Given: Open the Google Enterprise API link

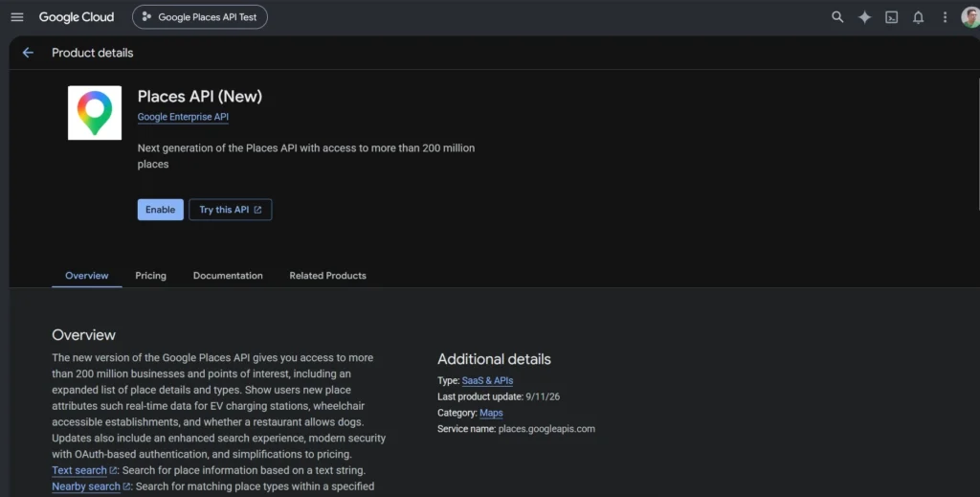Looking at the screenshot, I should tap(183, 117).
